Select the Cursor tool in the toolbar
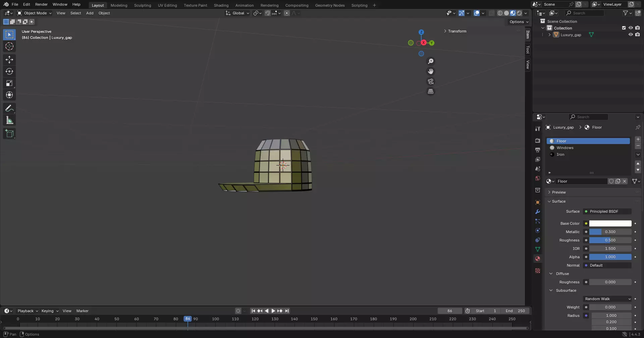644x338 pixels. (9, 46)
